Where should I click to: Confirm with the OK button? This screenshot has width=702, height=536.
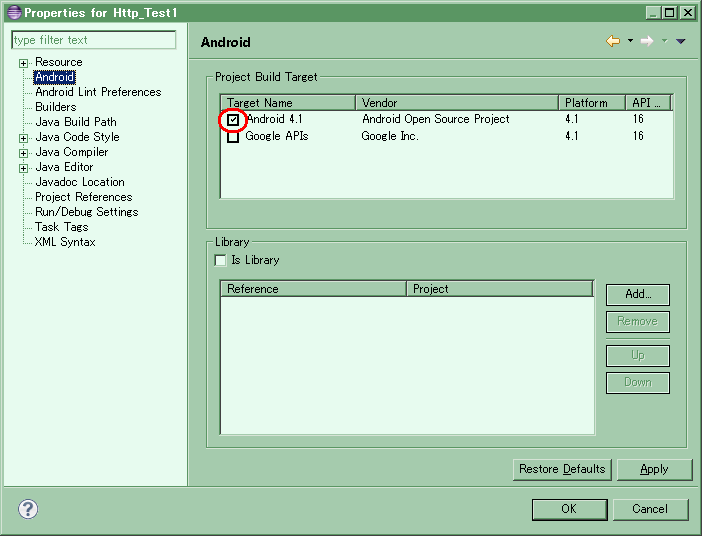[569, 510]
